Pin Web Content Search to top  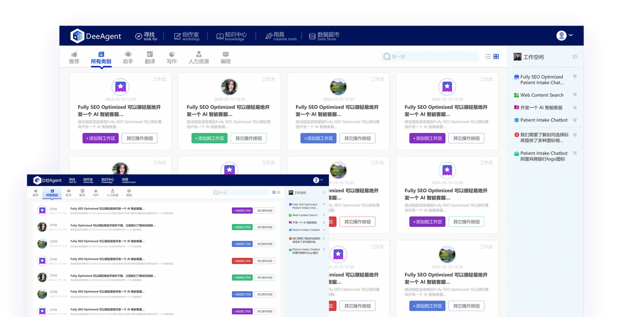[x=575, y=95]
